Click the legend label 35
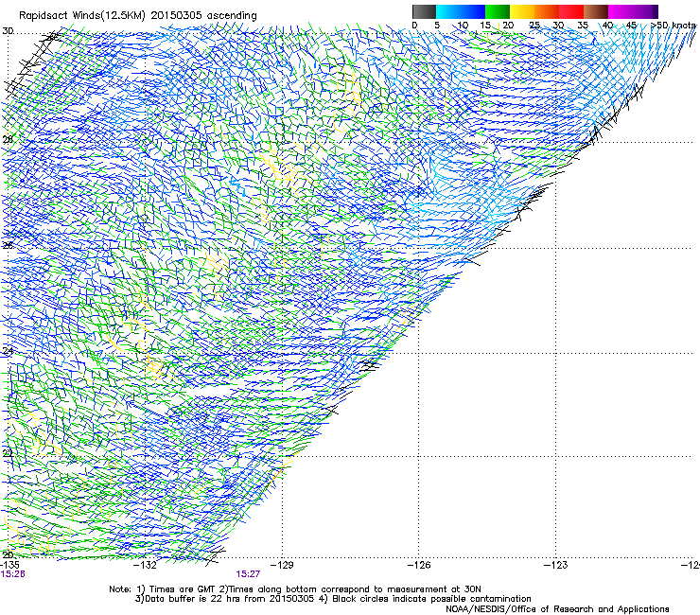Image resolution: width=700 pixels, height=615 pixels. (x=583, y=26)
